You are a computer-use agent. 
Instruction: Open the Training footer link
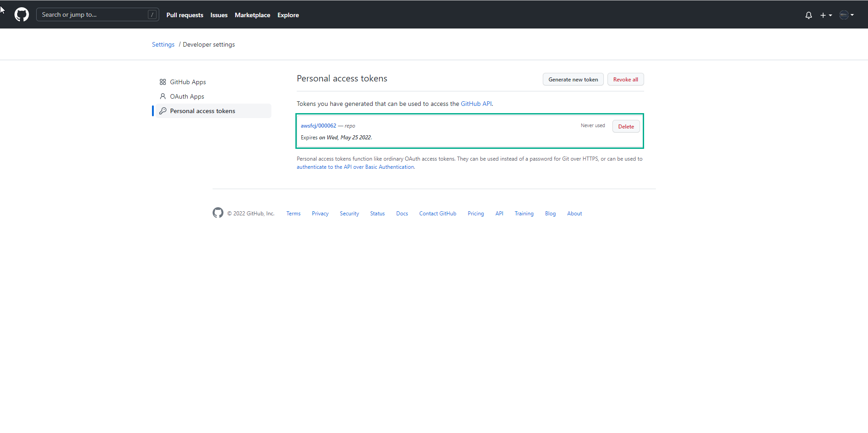coord(524,214)
